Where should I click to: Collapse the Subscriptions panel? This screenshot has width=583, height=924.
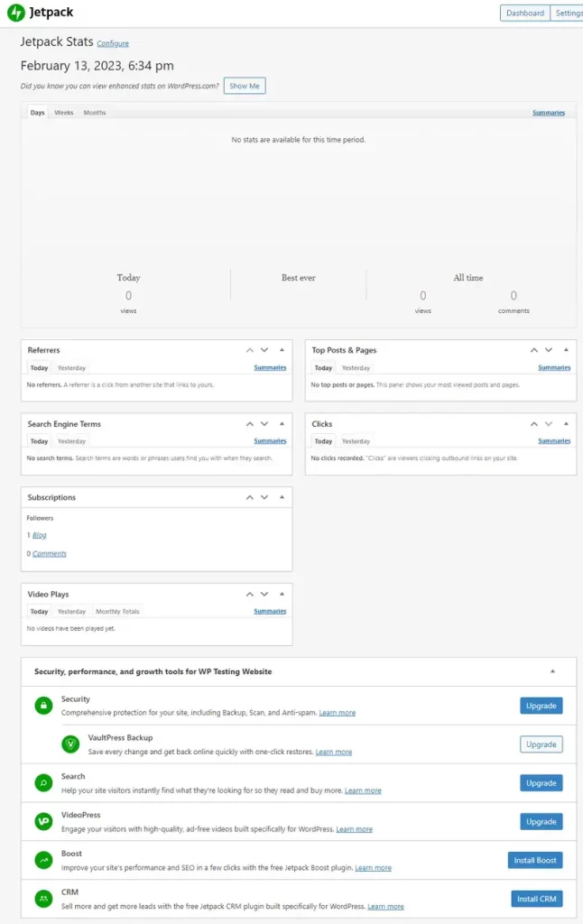(282, 497)
